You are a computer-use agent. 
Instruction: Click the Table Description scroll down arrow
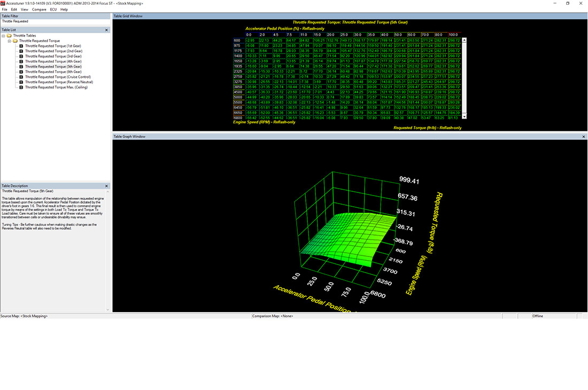[x=108, y=310]
